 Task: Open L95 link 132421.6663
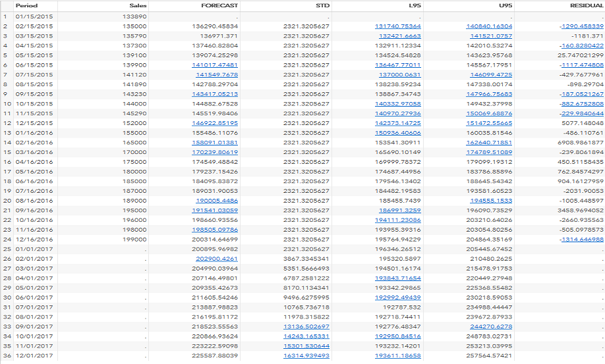pyautogui.click(x=400, y=36)
